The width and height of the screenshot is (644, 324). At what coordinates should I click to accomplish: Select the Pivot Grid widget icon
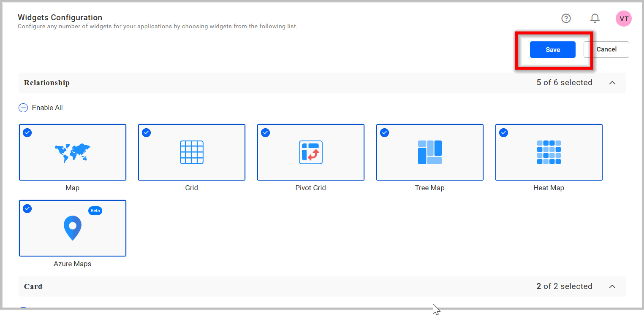310,152
